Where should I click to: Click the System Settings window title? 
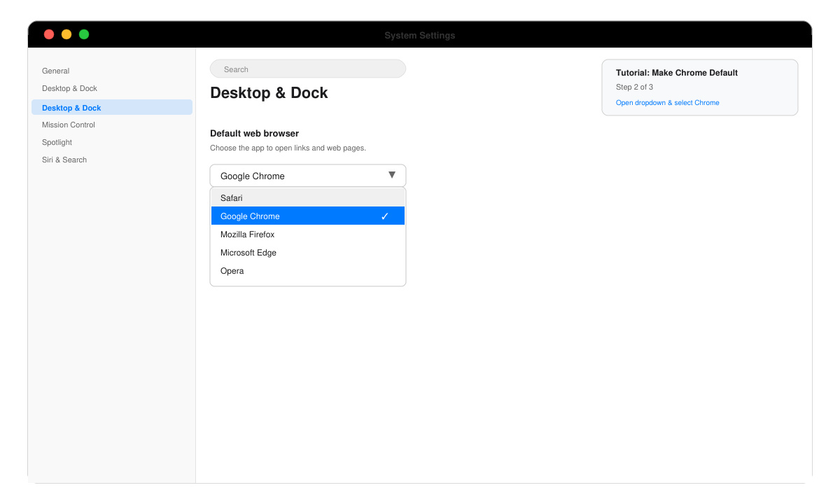(420, 35)
